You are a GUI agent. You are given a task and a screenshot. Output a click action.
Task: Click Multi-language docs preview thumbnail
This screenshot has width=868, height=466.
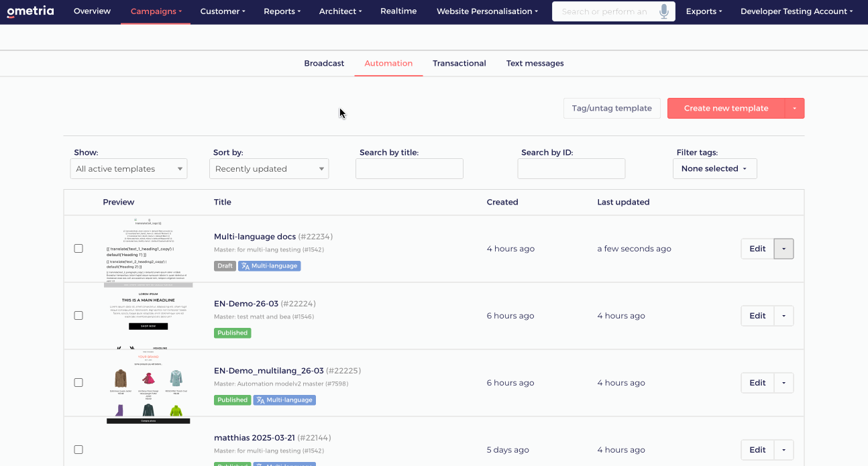point(148,250)
